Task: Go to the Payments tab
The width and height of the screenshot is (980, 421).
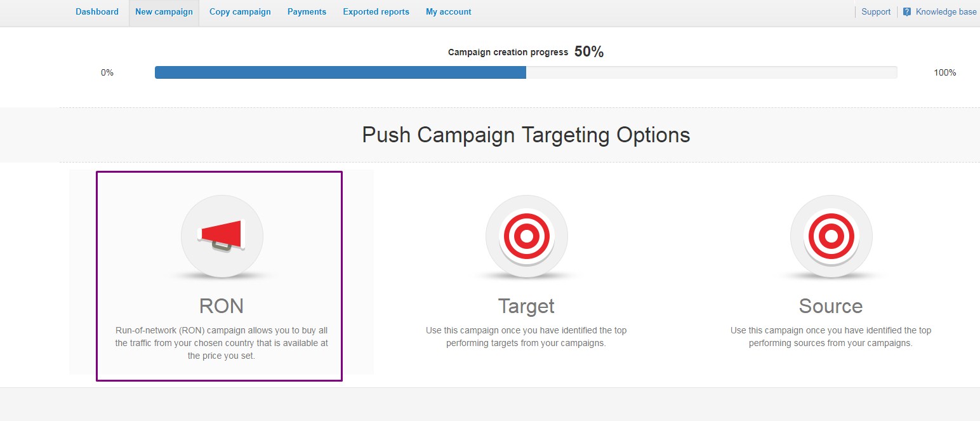Action: point(307,11)
